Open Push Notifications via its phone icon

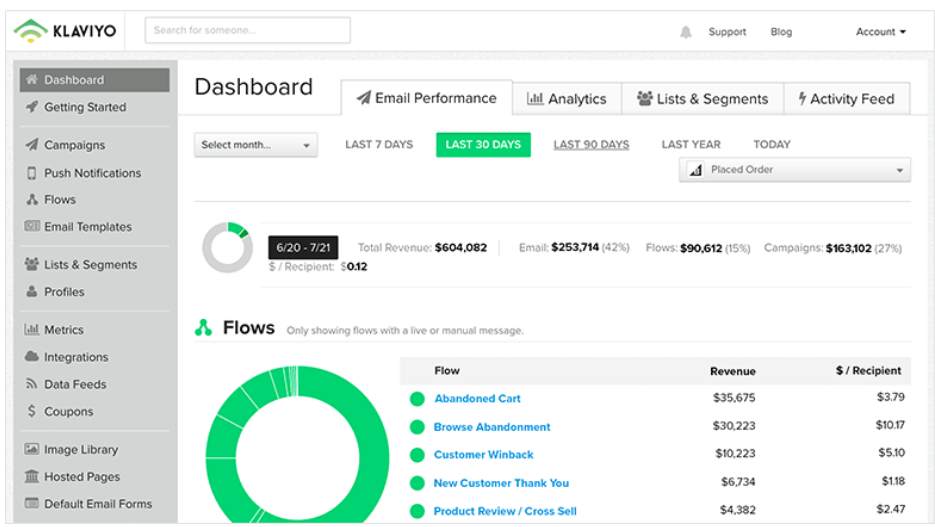point(32,173)
